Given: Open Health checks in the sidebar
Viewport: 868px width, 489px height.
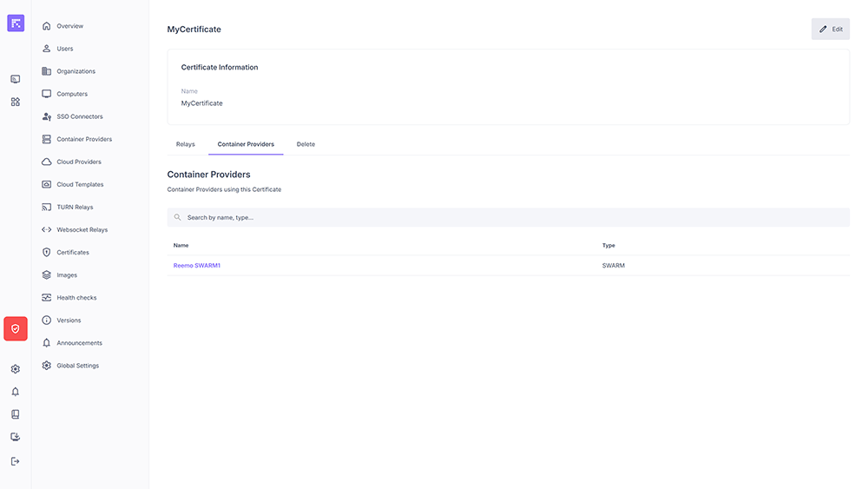Looking at the screenshot, I should 76,298.
